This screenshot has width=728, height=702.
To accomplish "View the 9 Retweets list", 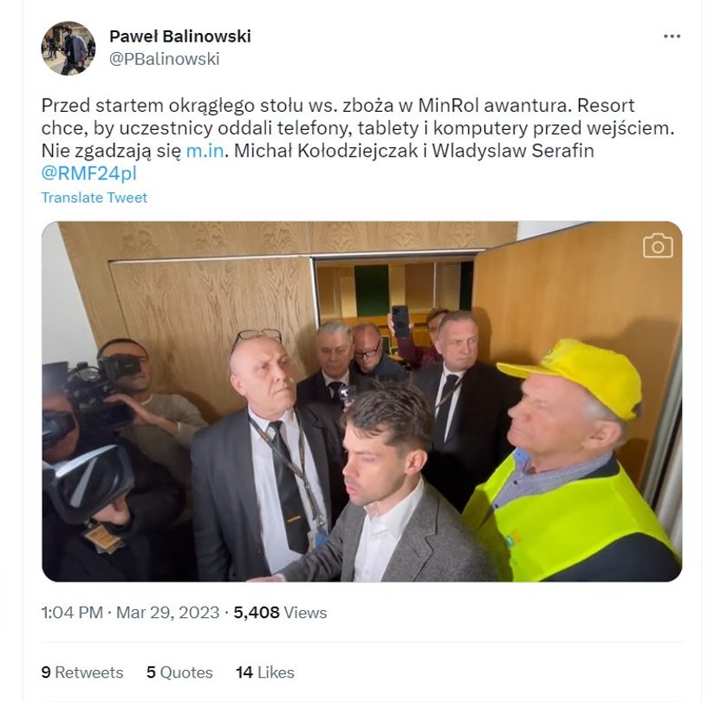I will point(82,673).
